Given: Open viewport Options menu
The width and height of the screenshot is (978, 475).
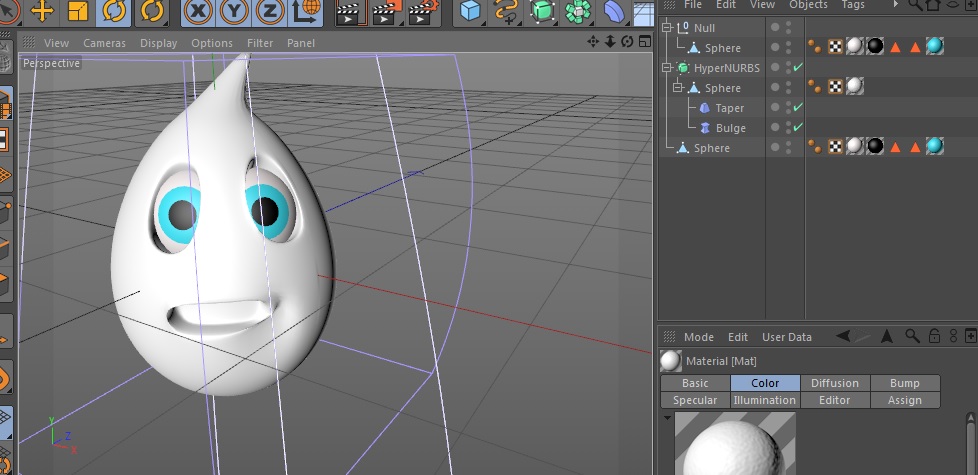Looking at the screenshot, I should (x=212, y=43).
